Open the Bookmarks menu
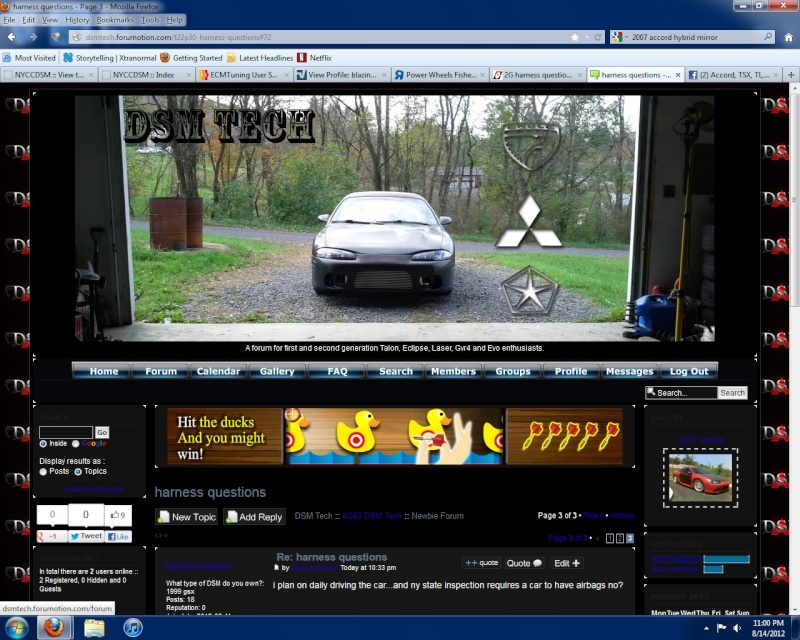Image resolution: width=800 pixels, height=640 pixels. (115, 20)
